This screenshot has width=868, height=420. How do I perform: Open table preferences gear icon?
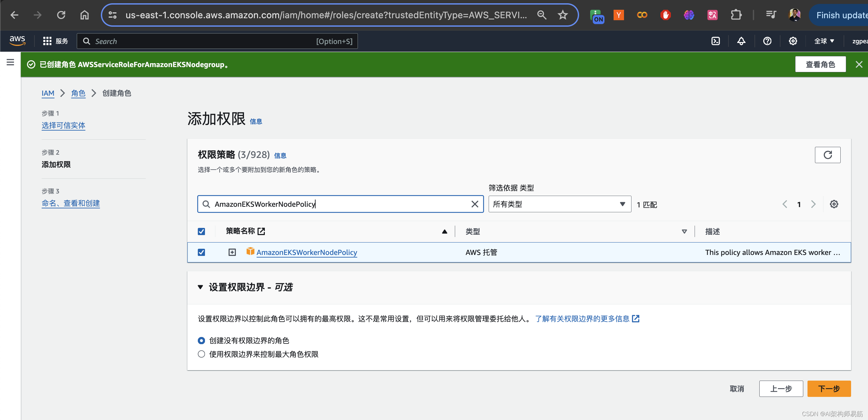pos(834,204)
